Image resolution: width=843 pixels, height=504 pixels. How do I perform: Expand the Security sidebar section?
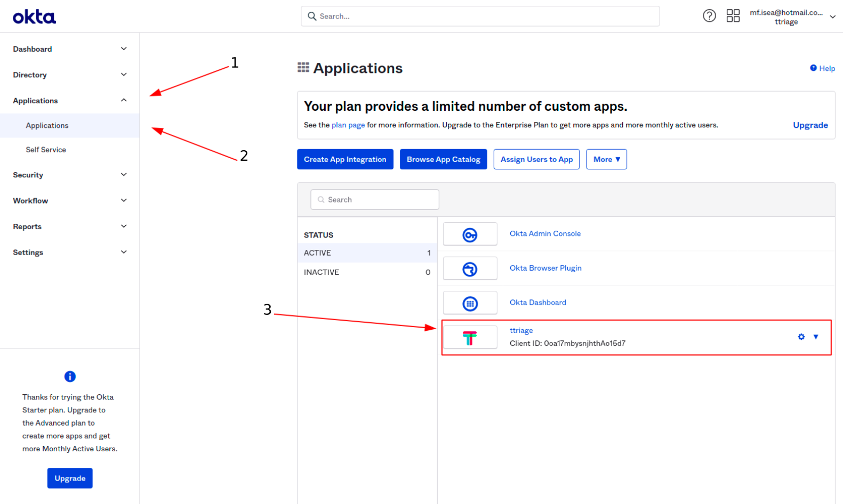click(70, 175)
